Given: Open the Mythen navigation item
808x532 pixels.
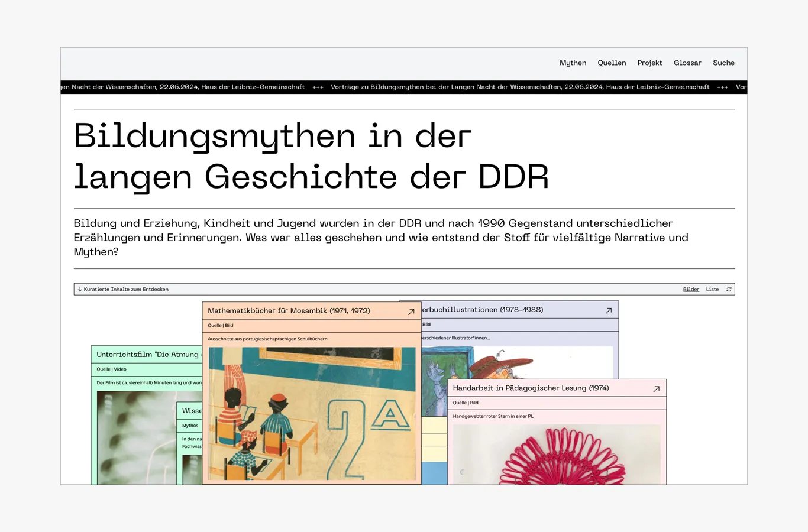Looking at the screenshot, I should [x=573, y=63].
